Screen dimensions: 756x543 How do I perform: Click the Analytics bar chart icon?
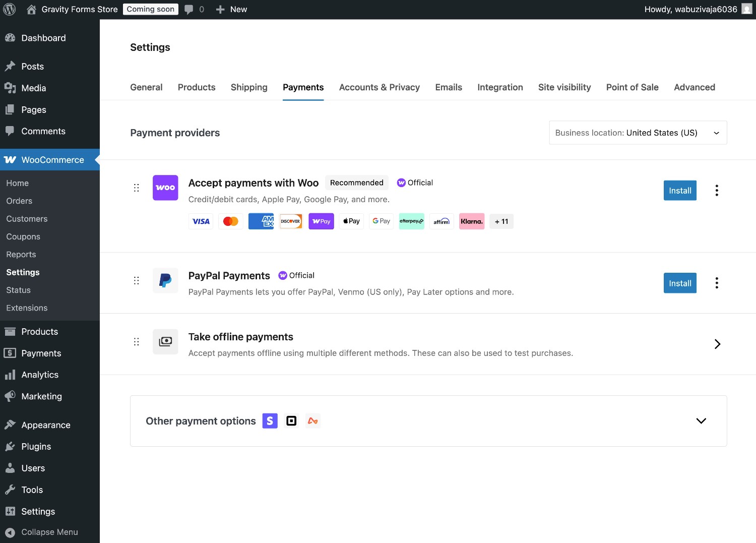[x=10, y=375]
